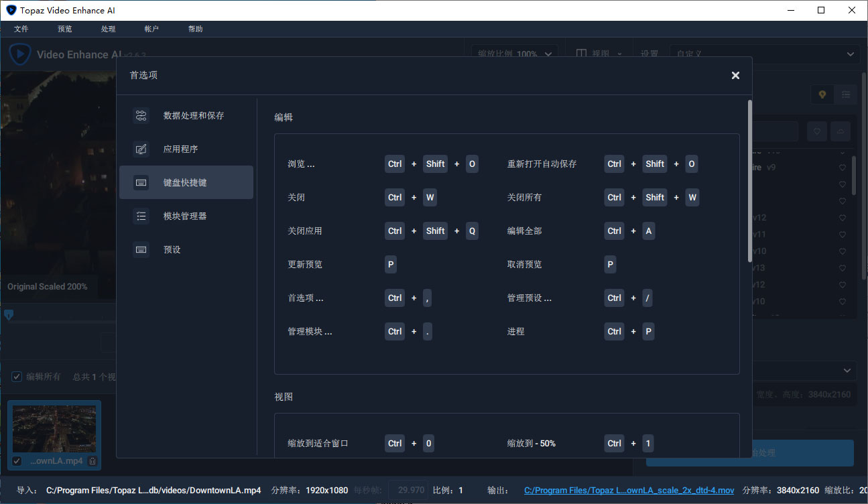Delete the DownTownLA.mp4 clip with trash icon
The width and height of the screenshot is (868, 504).
92,461
